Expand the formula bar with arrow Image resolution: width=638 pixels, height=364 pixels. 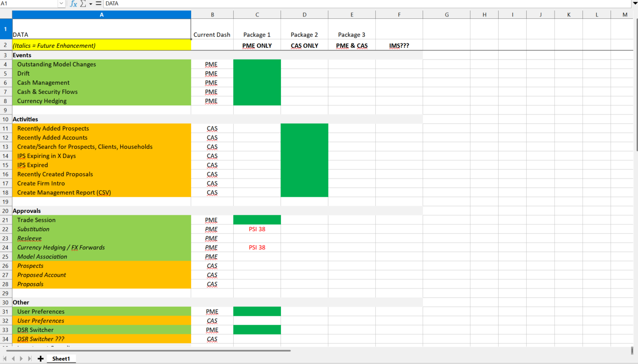point(634,4)
